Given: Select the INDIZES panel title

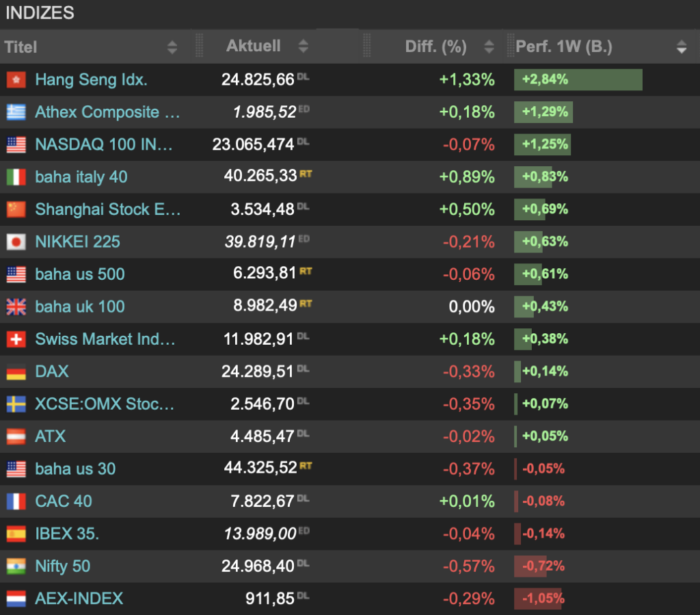Looking at the screenshot, I should tap(40, 13).
